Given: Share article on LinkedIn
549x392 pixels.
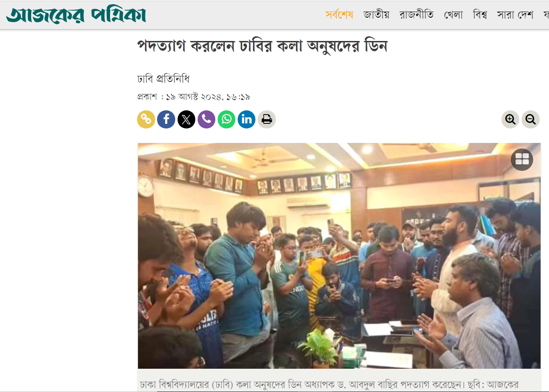Looking at the screenshot, I should pyautogui.click(x=247, y=120).
